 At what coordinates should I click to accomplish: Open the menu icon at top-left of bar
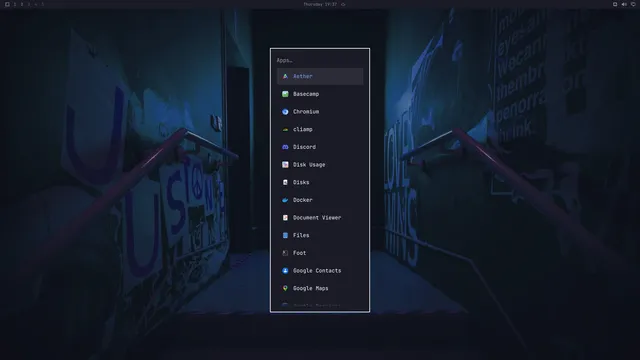(7, 4)
